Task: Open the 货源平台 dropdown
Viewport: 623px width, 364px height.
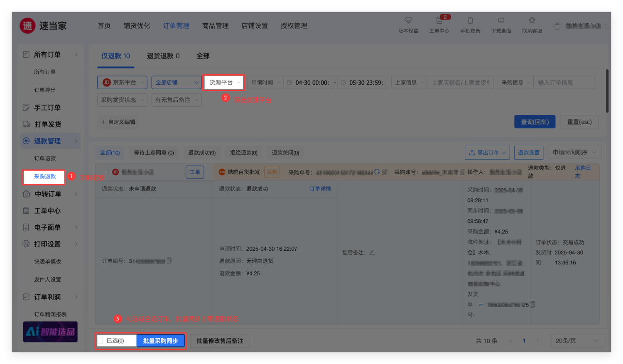Action: 224,83
